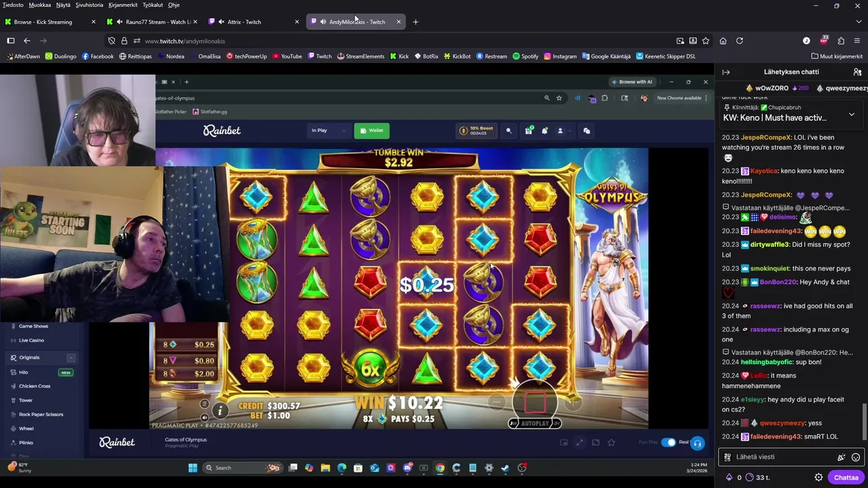The height and width of the screenshot is (488, 868).
Task: Open the channel points balance icon
Action: click(x=749, y=477)
